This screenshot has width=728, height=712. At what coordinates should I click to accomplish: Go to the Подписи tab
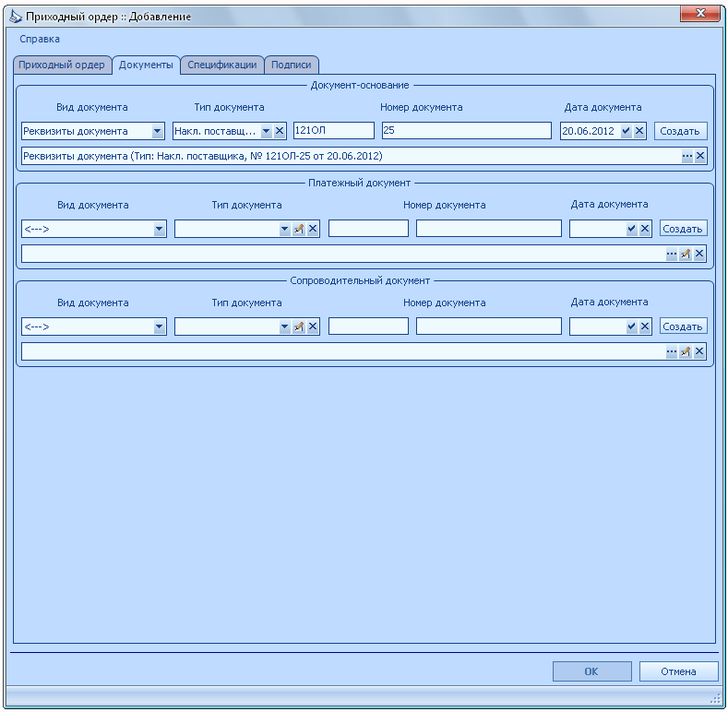pyautogui.click(x=291, y=65)
